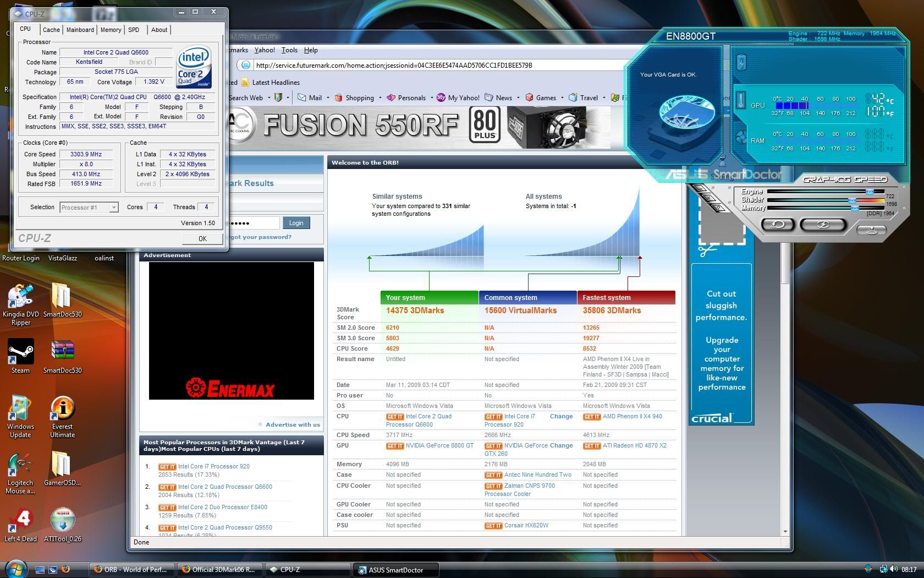Click the Mail envelope icon
This screenshot has height=578, width=924.
click(301, 97)
